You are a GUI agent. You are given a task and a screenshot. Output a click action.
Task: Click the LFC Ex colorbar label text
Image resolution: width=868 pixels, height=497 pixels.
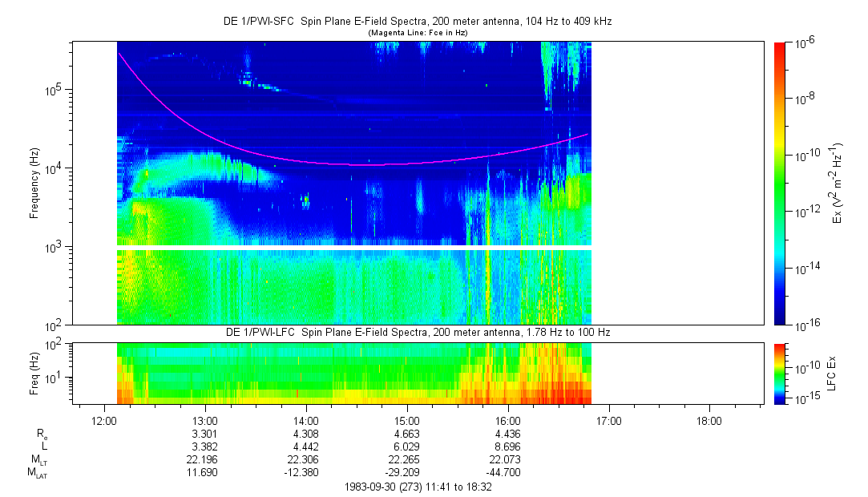(x=832, y=372)
